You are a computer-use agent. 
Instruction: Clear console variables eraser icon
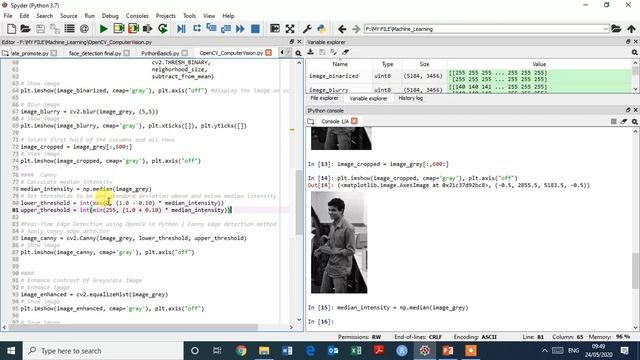(x=624, y=122)
